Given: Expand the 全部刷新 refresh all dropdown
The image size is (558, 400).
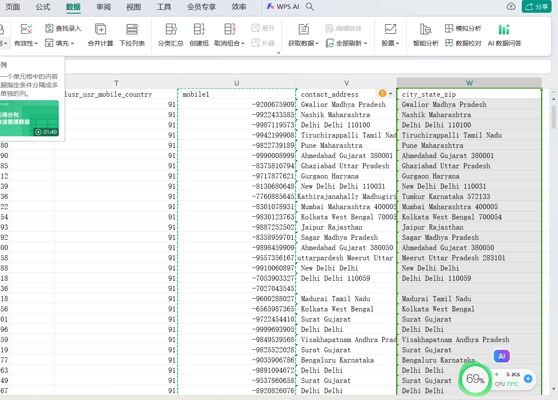Looking at the screenshot, I should coord(347,43).
